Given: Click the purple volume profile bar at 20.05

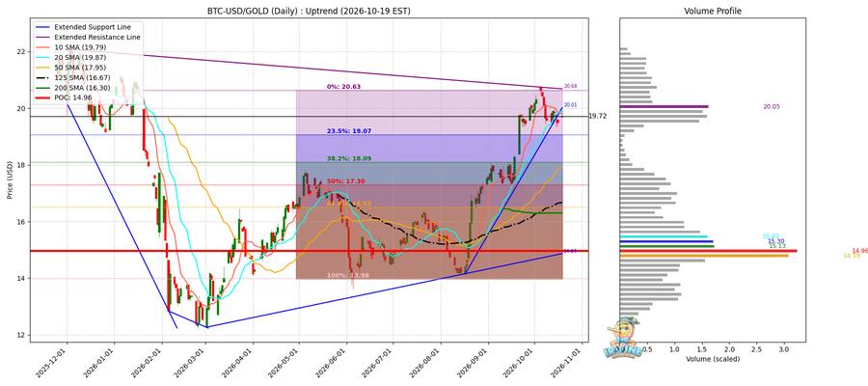Looking at the screenshot, I should pos(664,106).
